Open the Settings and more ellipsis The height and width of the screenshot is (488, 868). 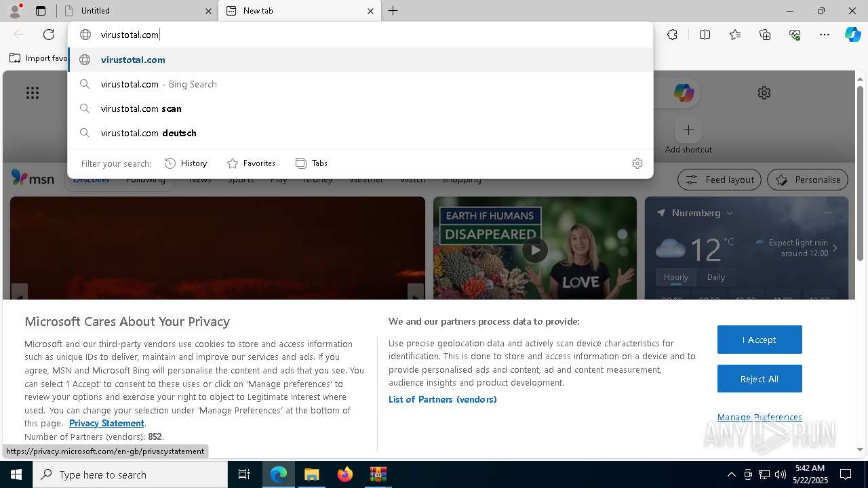(x=825, y=35)
